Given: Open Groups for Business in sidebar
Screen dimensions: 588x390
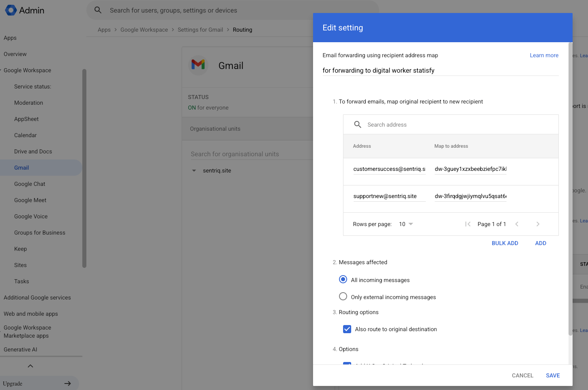Looking at the screenshot, I should pos(39,233).
